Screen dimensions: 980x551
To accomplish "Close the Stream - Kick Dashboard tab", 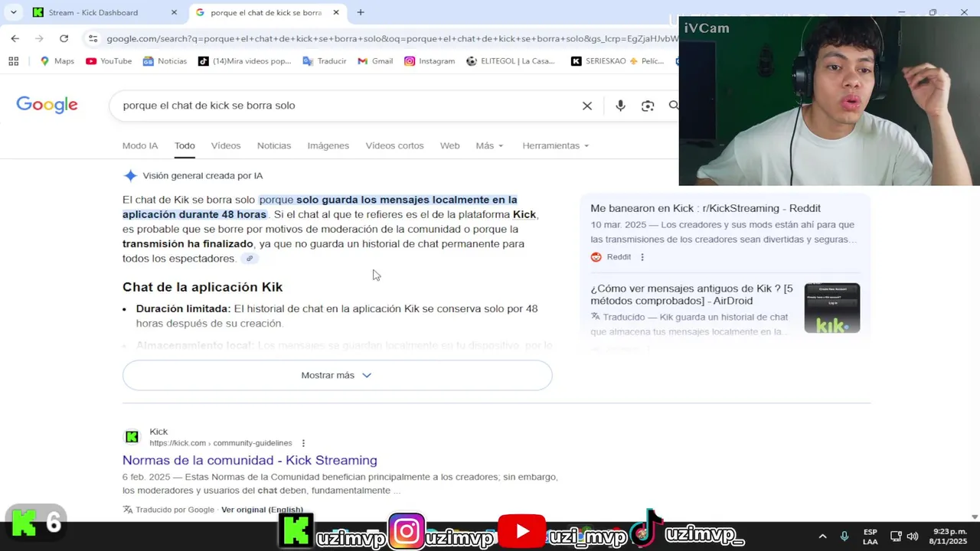I will tap(174, 12).
